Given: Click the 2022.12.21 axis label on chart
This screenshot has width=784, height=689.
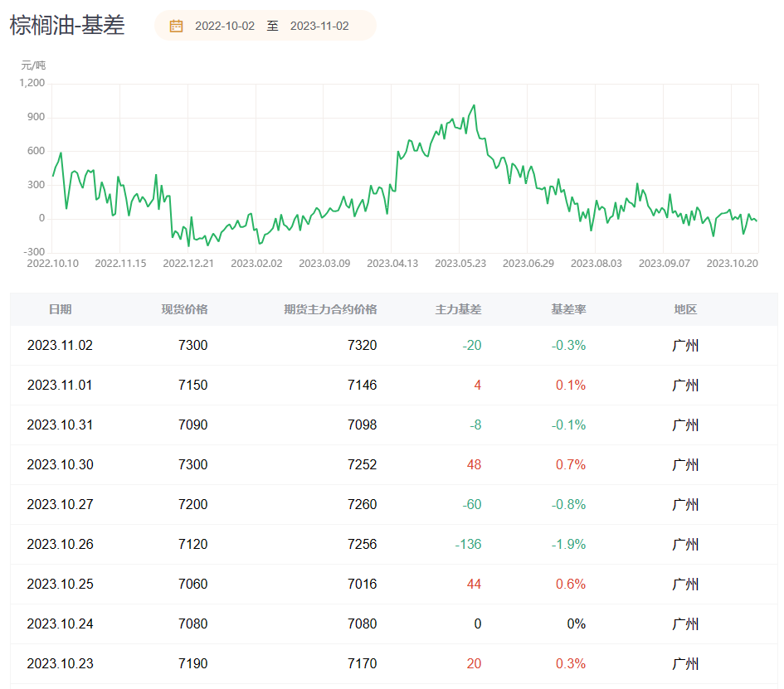Looking at the screenshot, I should [188, 264].
